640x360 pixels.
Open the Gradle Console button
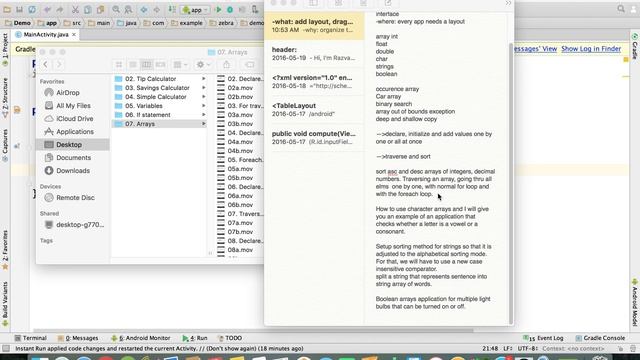point(600,338)
